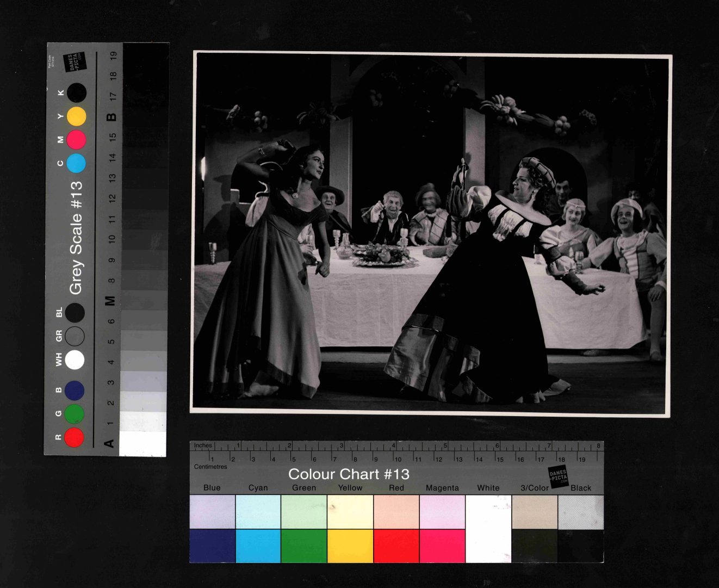Select the saturated blue swatch under Blue label

point(212,546)
